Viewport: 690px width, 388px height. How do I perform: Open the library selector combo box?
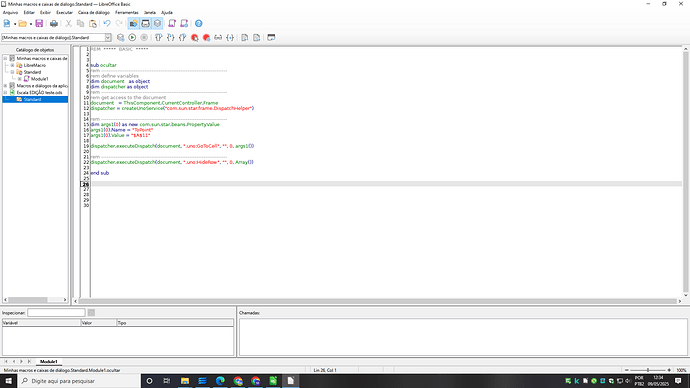[56, 38]
